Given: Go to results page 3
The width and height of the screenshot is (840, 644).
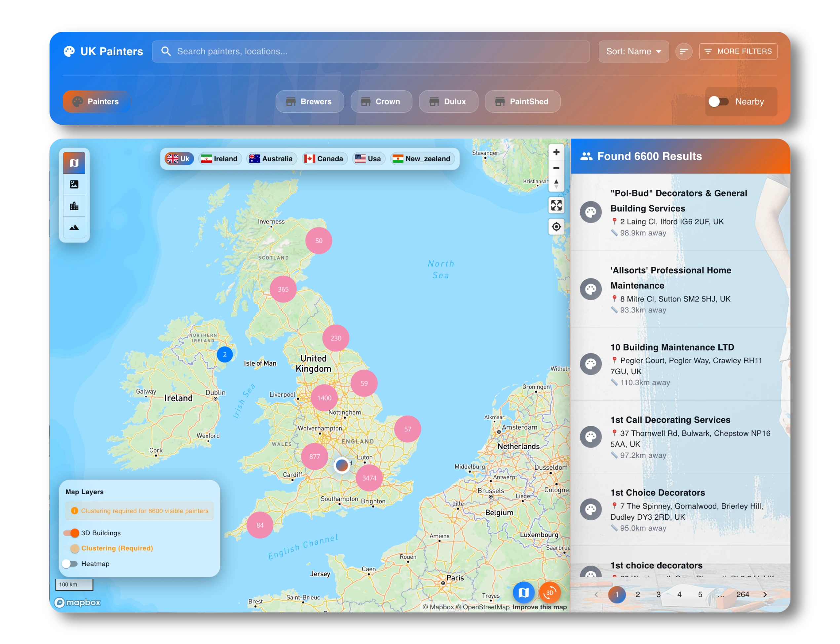Looking at the screenshot, I should tap(658, 594).
